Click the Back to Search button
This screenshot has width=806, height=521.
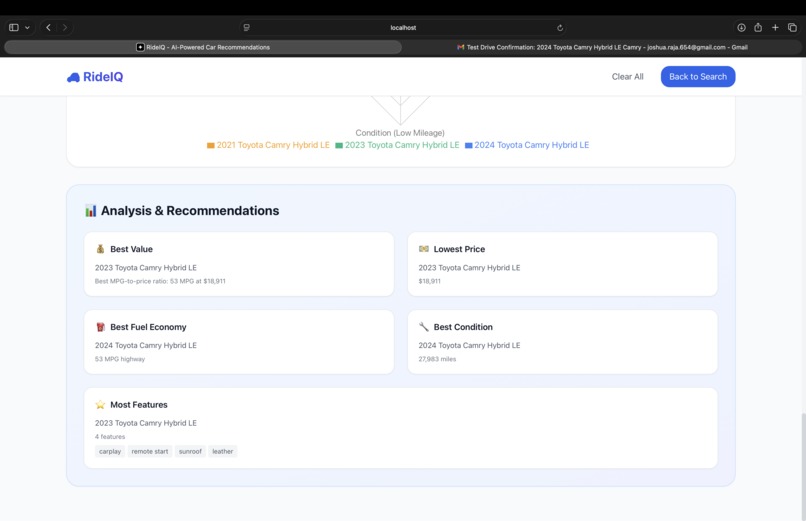click(698, 77)
